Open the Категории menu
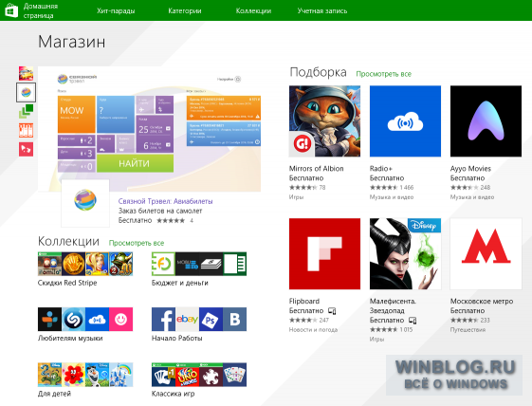This screenshot has width=532, height=406. [x=185, y=10]
